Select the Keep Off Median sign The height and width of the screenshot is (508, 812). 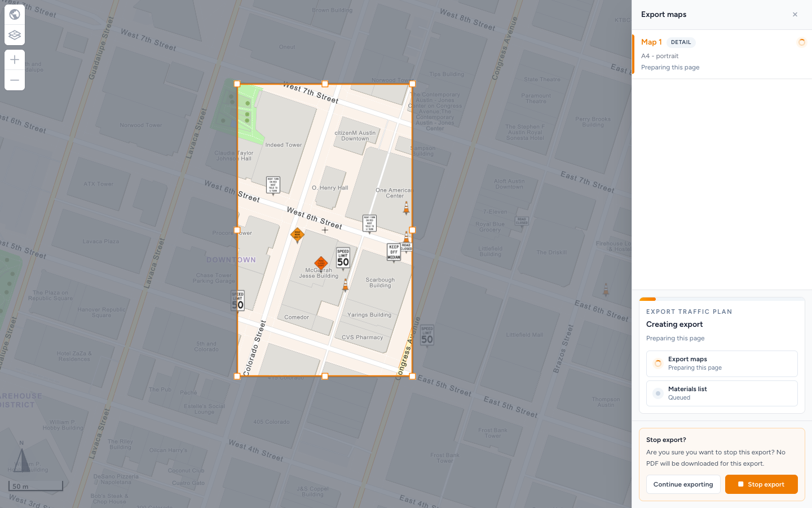point(394,252)
